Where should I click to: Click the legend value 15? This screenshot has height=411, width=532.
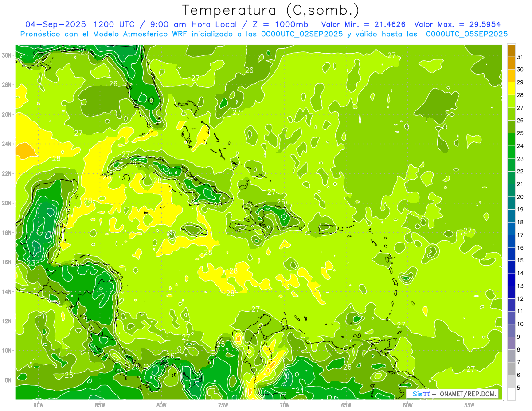pos(520,260)
